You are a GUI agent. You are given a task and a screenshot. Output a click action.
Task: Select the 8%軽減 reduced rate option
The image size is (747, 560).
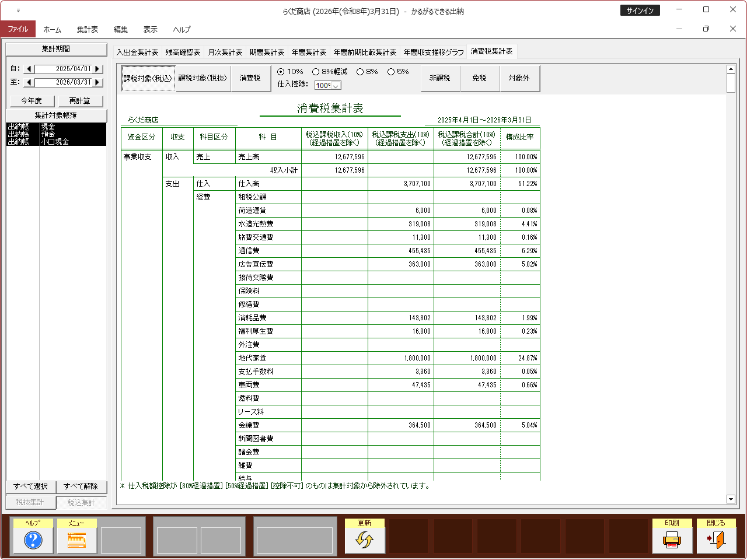tap(316, 72)
